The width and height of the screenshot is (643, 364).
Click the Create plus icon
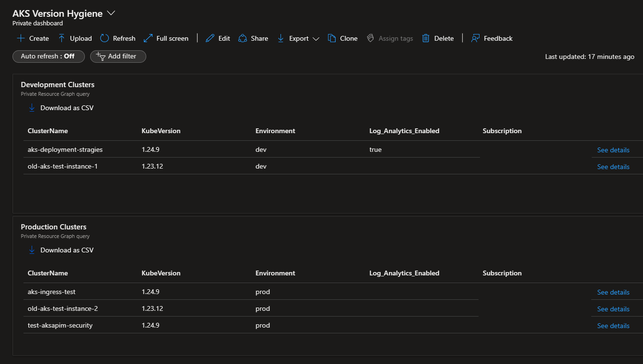coord(21,38)
